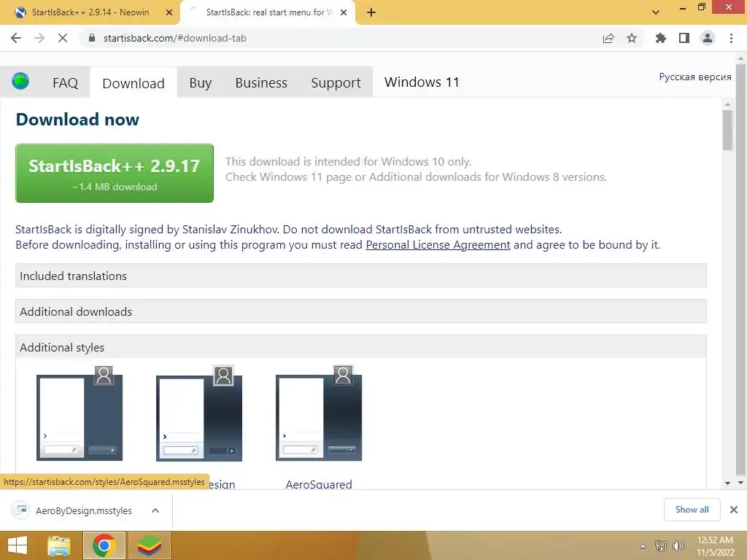Viewport: 747px width, 560px height.
Task: Open the Support tab
Action: pos(336,83)
